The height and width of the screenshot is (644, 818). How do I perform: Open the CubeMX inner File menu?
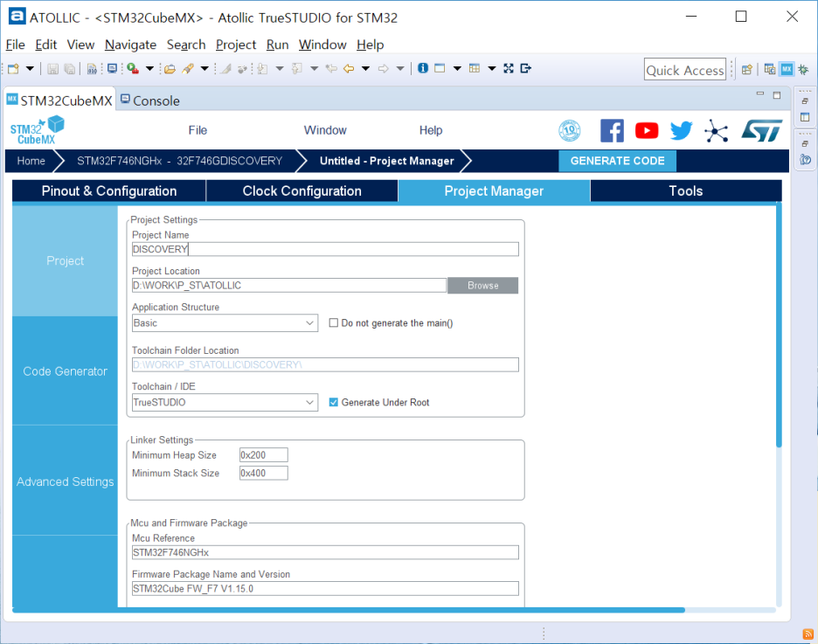click(198, 130)
